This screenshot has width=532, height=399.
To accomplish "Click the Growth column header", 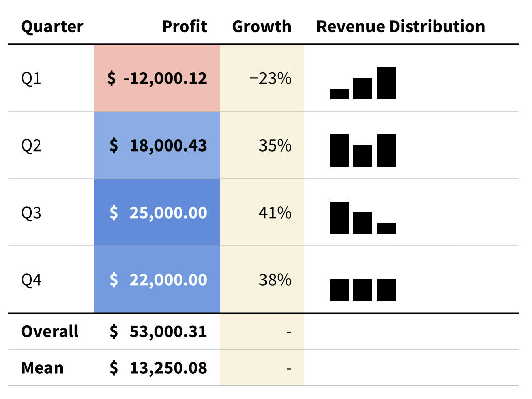I will (x=261, y=26).
